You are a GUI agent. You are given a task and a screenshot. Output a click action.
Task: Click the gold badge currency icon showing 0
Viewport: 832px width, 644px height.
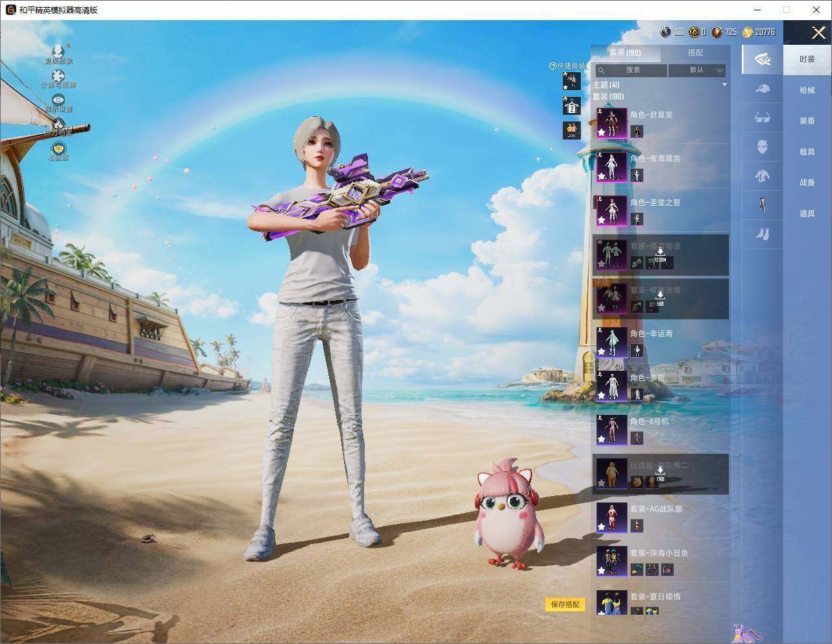click(694, 32)
